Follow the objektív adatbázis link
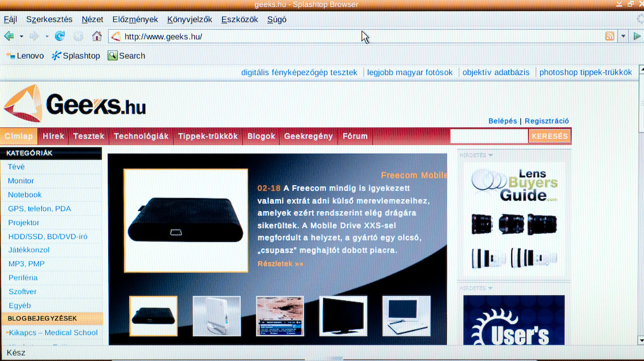 [496, 73]
